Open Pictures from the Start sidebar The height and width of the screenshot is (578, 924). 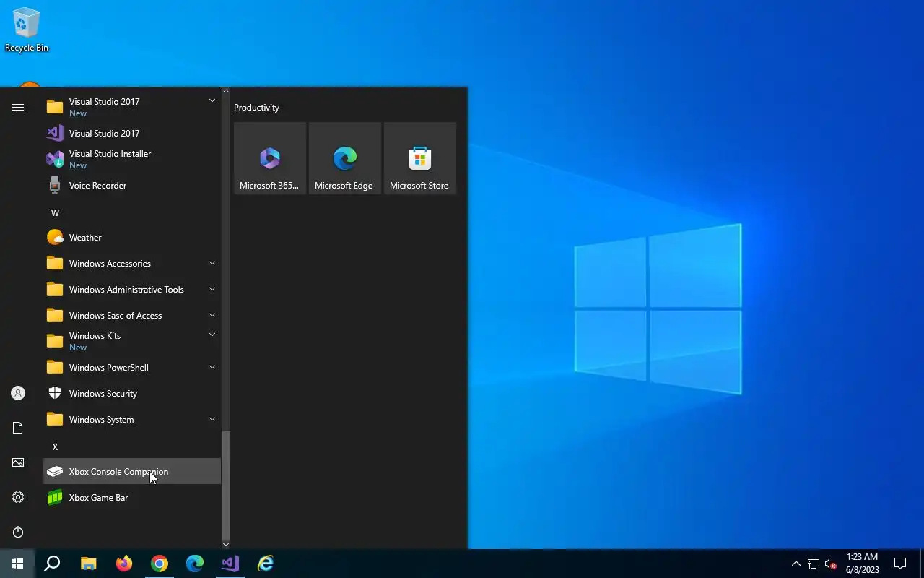pos(18,462)
